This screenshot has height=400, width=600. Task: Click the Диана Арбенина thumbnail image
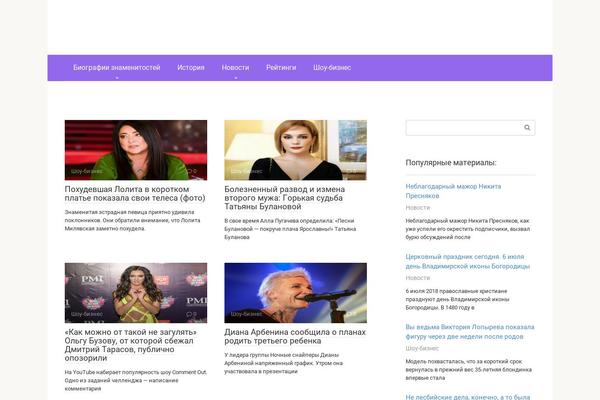coord(295,293)
